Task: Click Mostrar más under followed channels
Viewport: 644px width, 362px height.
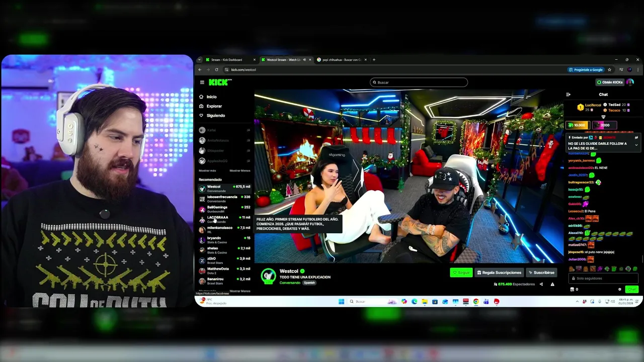Action: point(207,170)
